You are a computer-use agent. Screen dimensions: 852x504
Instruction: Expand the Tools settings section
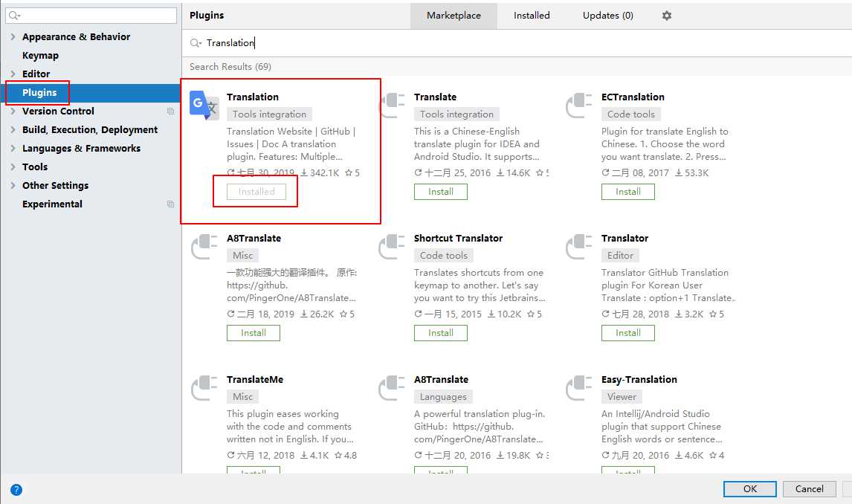coord(13,167)
